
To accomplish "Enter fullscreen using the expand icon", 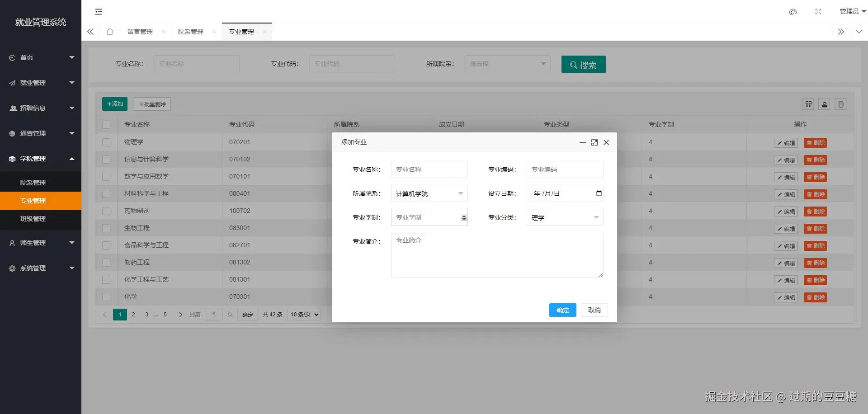I will pyautogui.click(x=818, y=12).
